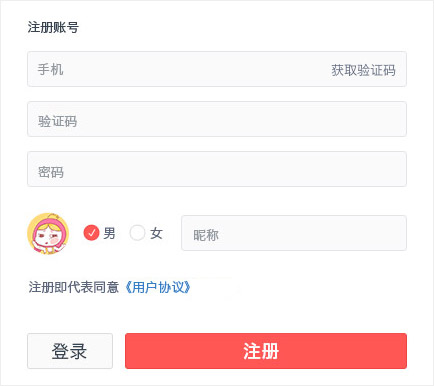Image resolution: width=434 pixels, height=386 pixels.
Task: Click the 注册即代表同意 agreement notice text
Action: 74,287
